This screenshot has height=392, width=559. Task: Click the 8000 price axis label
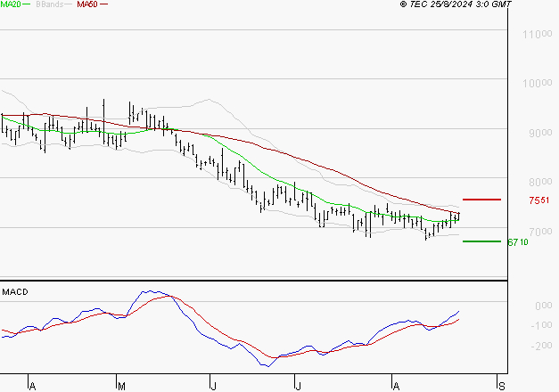click(x=540, y=182)
